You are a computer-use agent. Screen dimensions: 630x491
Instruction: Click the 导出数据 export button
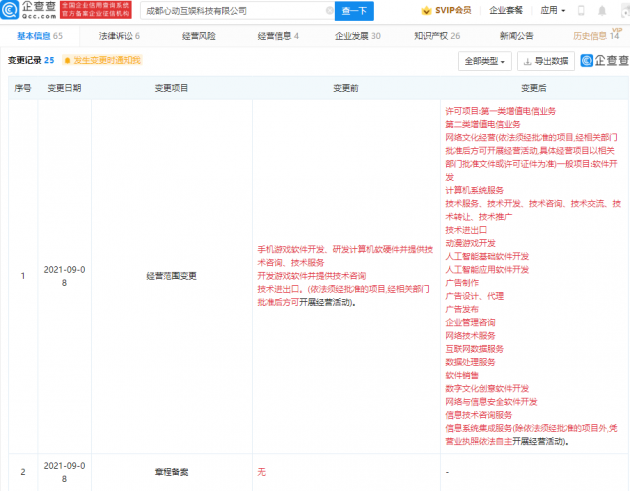tap(546, 61)
